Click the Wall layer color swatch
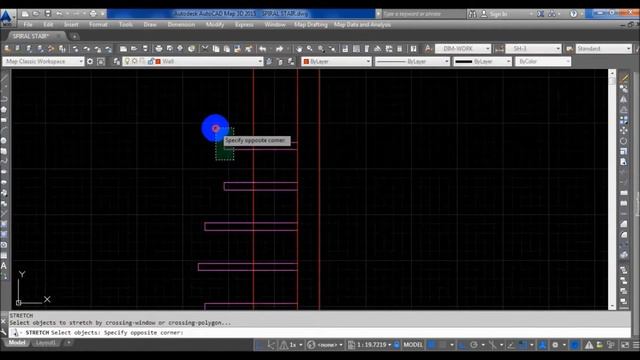The height and width of the screenshot is (360, 640). pyautogui.click(x=158, y=62)
